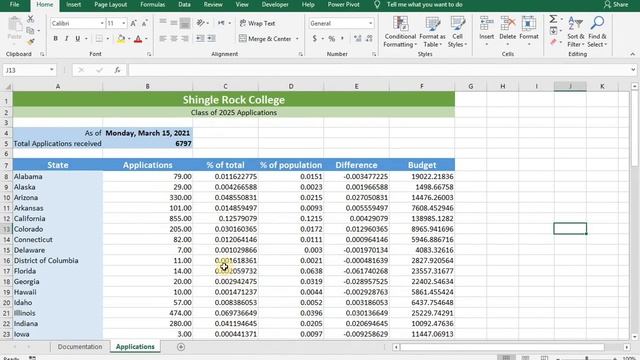The image size is (640, 360).
Task: Click the Insert Function fx icon
Action: pos(117,70)
